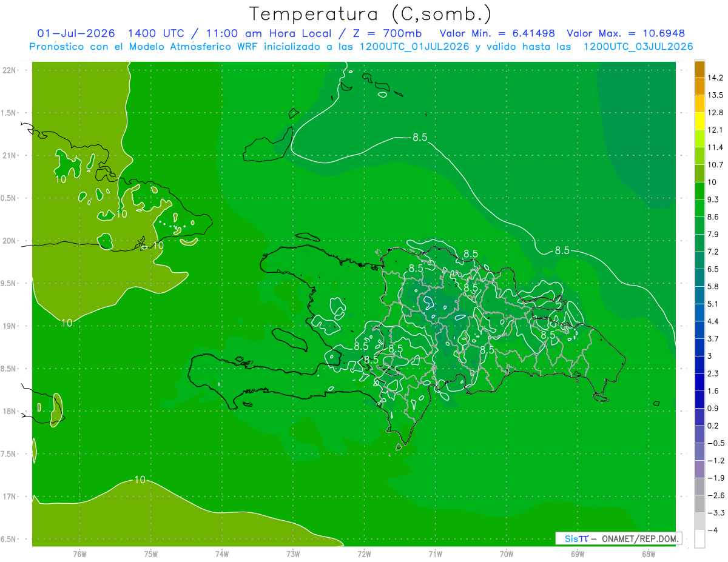
Task: Click the "9.3" color scale label
Action: point(714,199)
